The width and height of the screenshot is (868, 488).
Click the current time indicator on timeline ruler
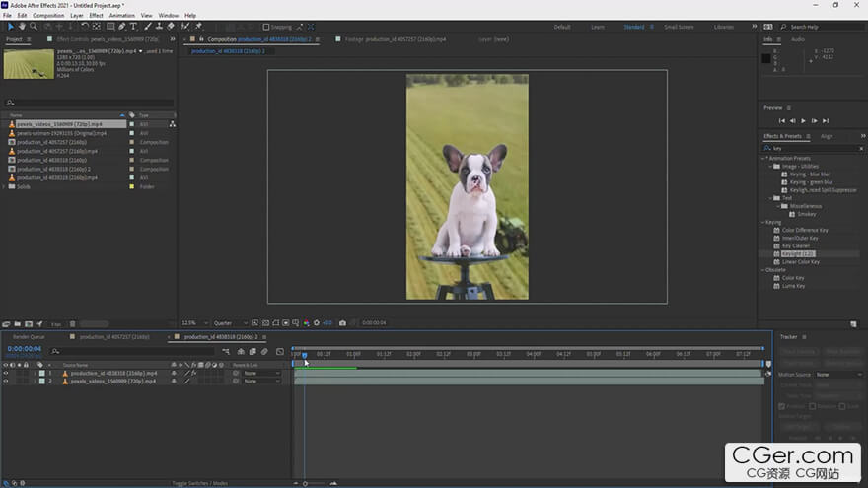[x=305, y=355]
